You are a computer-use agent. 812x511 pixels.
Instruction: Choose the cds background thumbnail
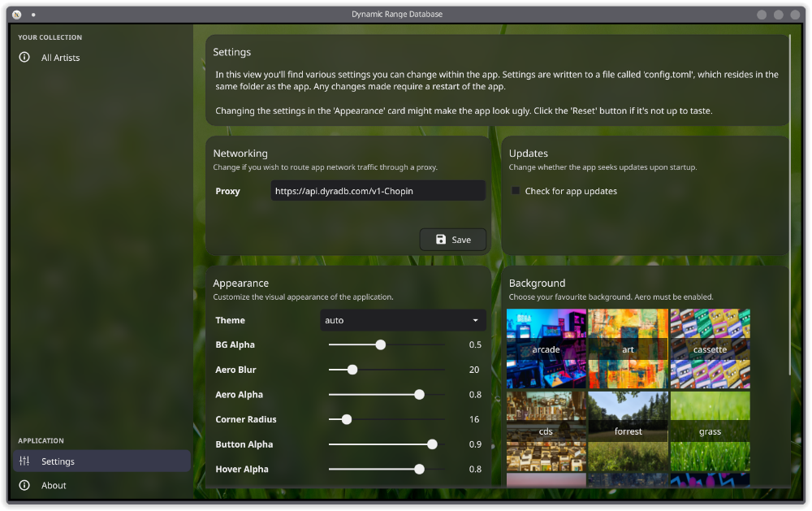546,431
